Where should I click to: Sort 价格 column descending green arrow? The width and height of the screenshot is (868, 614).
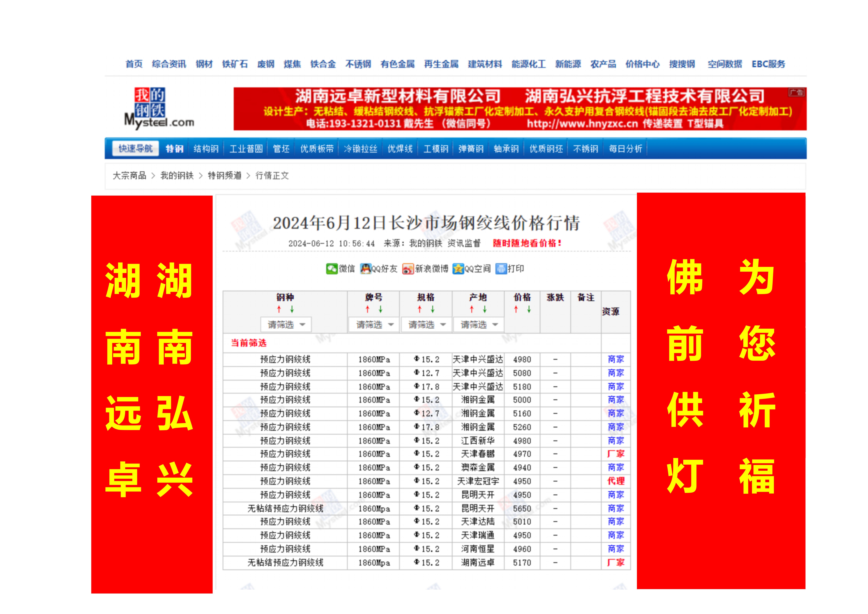[529, 309]
